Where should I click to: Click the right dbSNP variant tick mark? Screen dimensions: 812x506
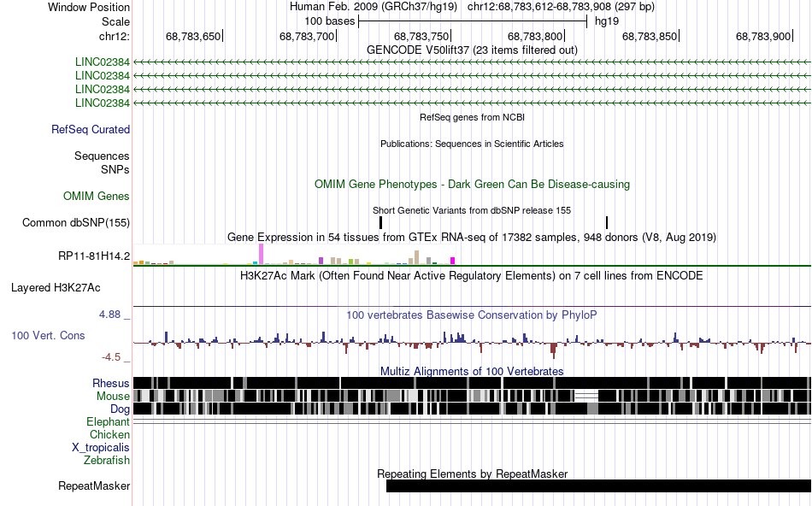tap(606, 223)
